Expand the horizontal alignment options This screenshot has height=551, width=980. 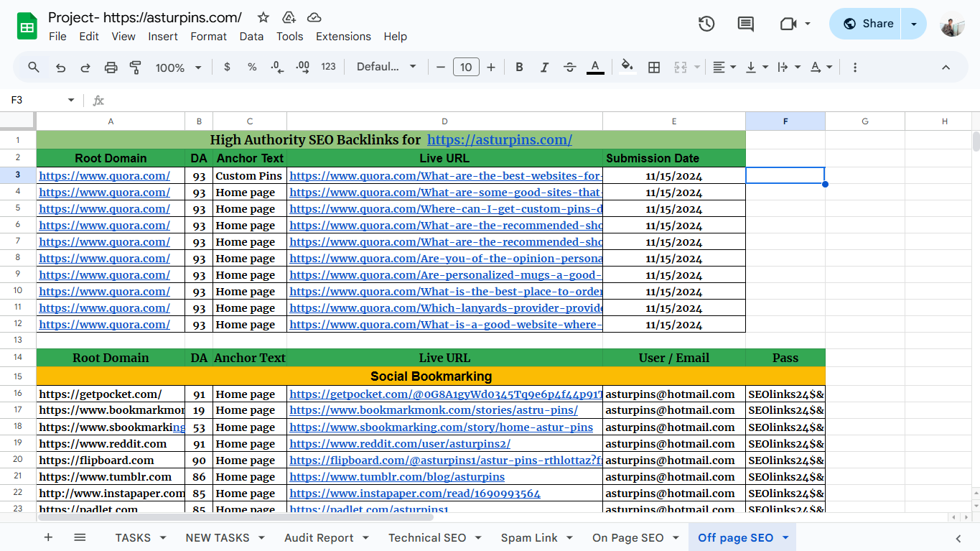733,67
